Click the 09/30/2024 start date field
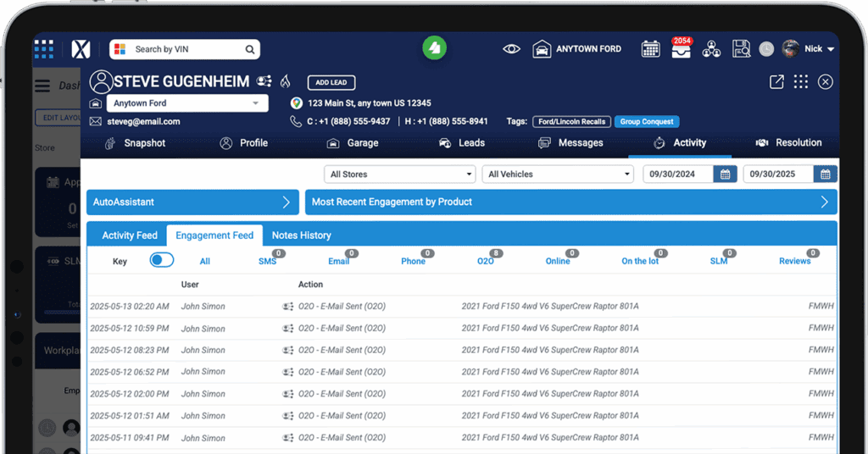The width and height of the screenshot is (868, 454). click(x=678, y=174)
